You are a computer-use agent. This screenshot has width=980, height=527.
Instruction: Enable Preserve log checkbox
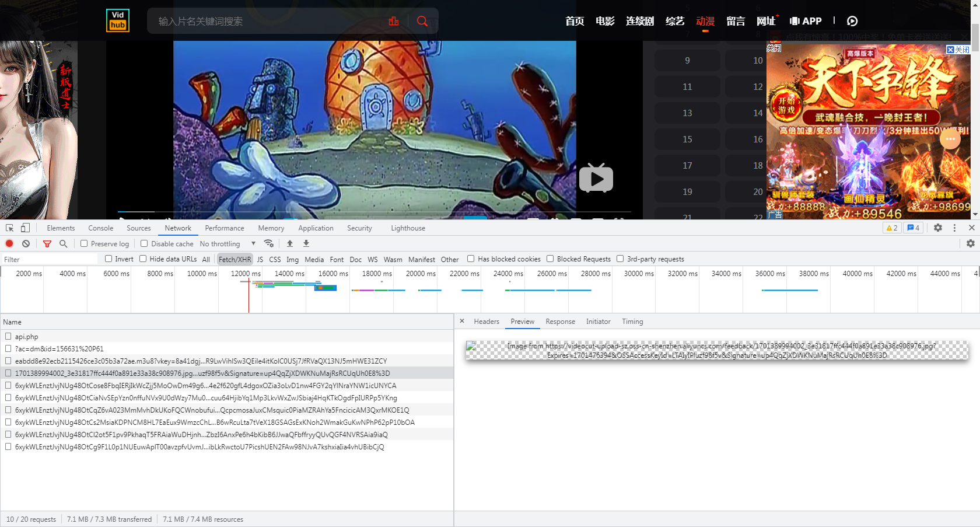click(x=84, y=243)
